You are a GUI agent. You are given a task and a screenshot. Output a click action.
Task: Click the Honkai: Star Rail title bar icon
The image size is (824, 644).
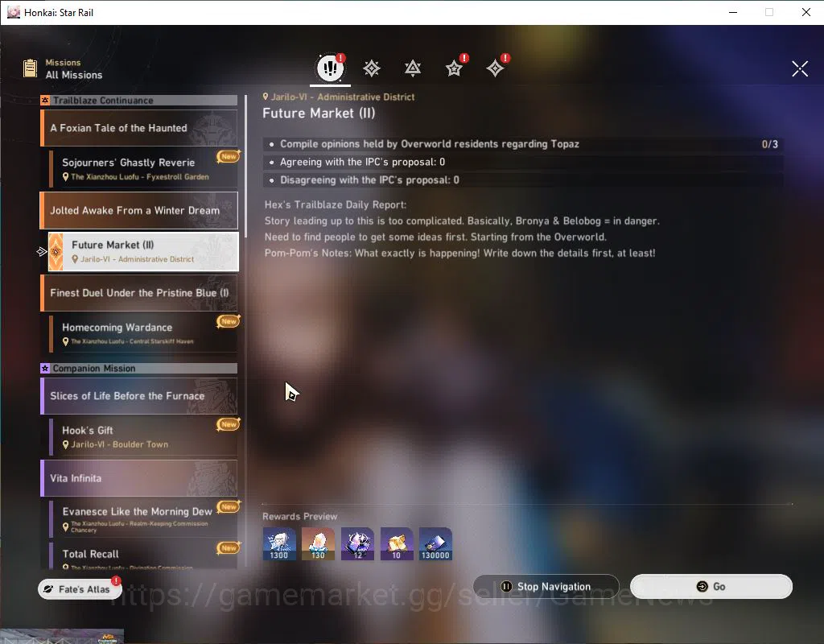tap(14, 12)
